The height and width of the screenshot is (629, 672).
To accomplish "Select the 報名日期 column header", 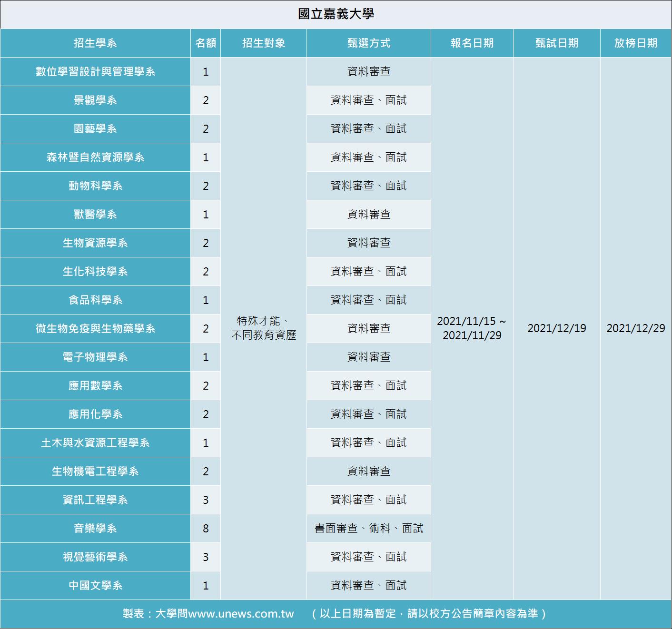I will 472,43.
